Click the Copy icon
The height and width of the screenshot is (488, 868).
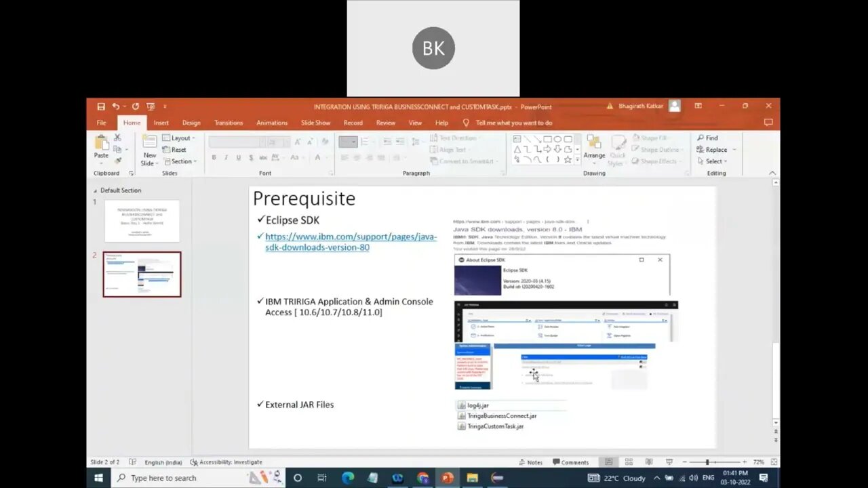[x=117, y=149]
